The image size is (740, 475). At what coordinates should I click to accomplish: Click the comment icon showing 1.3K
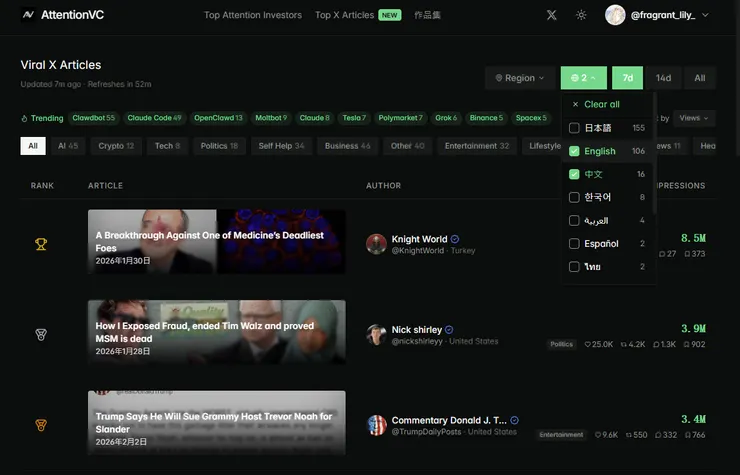[656, 345]
